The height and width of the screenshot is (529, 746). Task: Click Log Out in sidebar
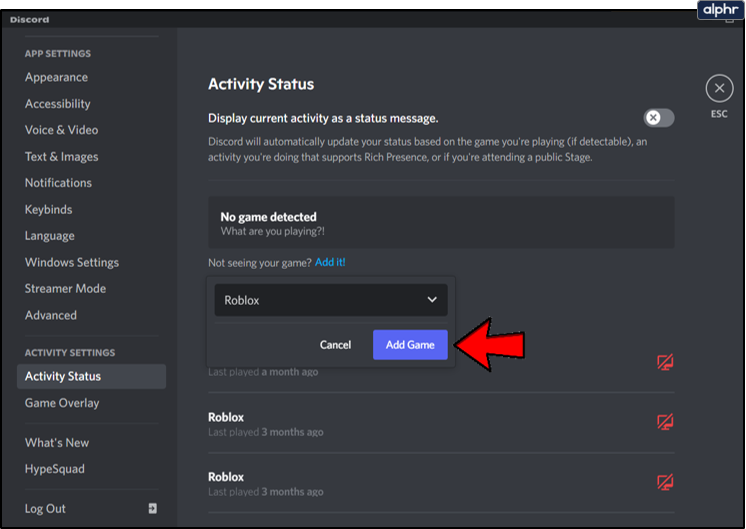point(46,508)
